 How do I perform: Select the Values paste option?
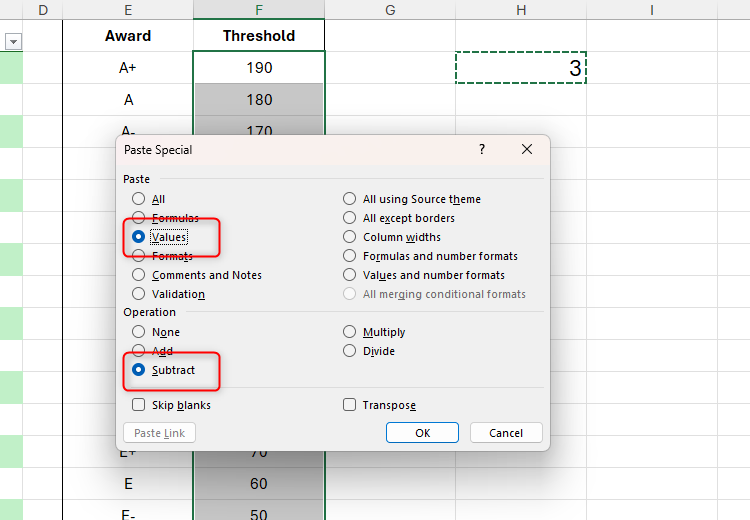point(139,237)
